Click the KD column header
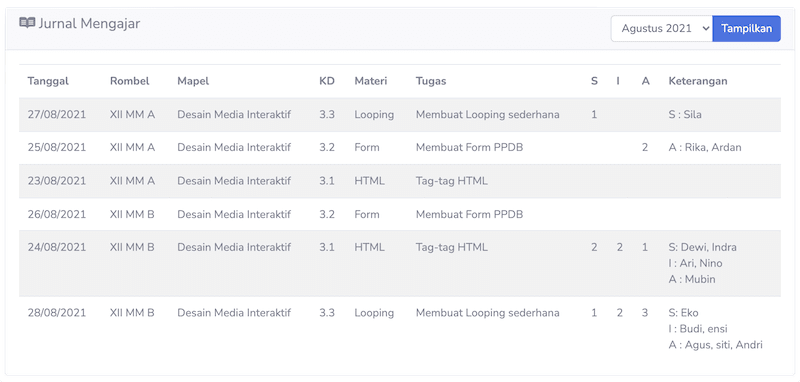The height and width of the screenshot is (382, 800). [x=327, y=81]
